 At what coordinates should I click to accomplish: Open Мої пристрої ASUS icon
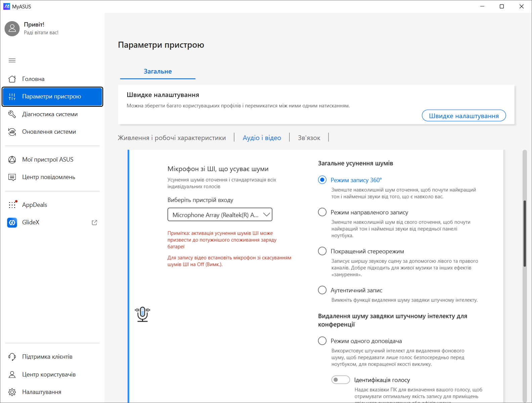click(x=12, y=160)
